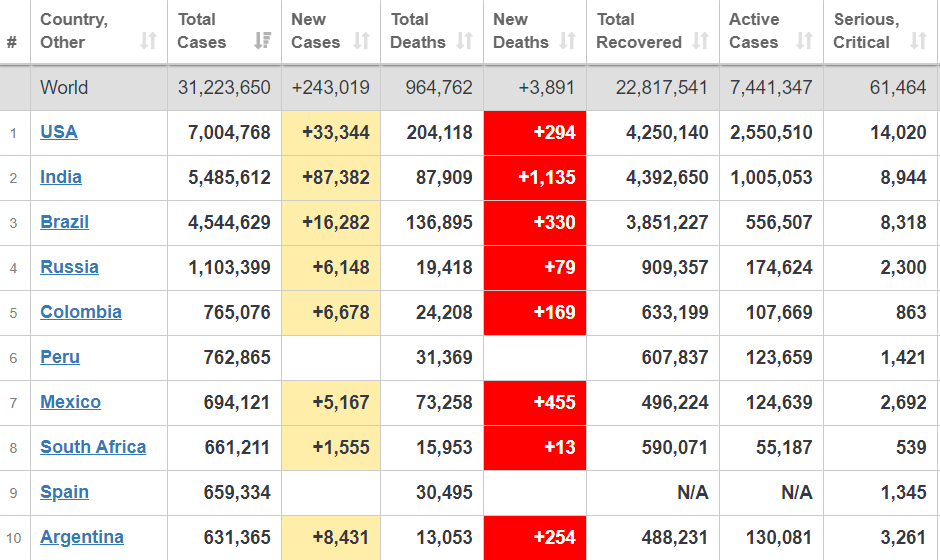
Task: Select the Colombia country link
Action: [x=81, y=312]
